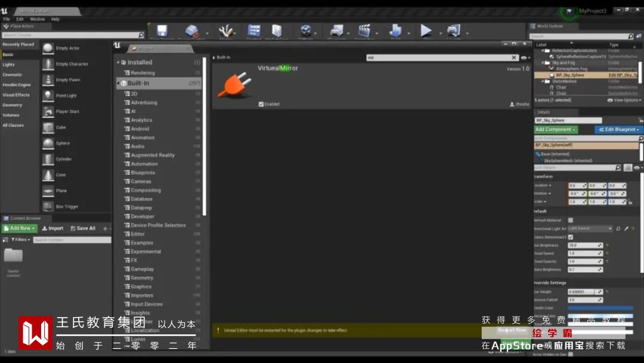644x363 pixels.
Task: Select Empty Pawn in Place Actors
Action: click(68, 80)
